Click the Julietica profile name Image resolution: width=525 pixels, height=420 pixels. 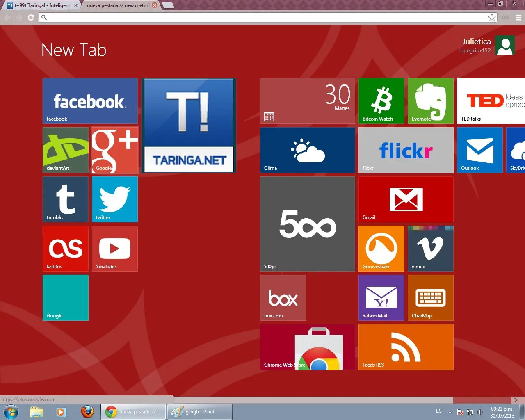477,41
